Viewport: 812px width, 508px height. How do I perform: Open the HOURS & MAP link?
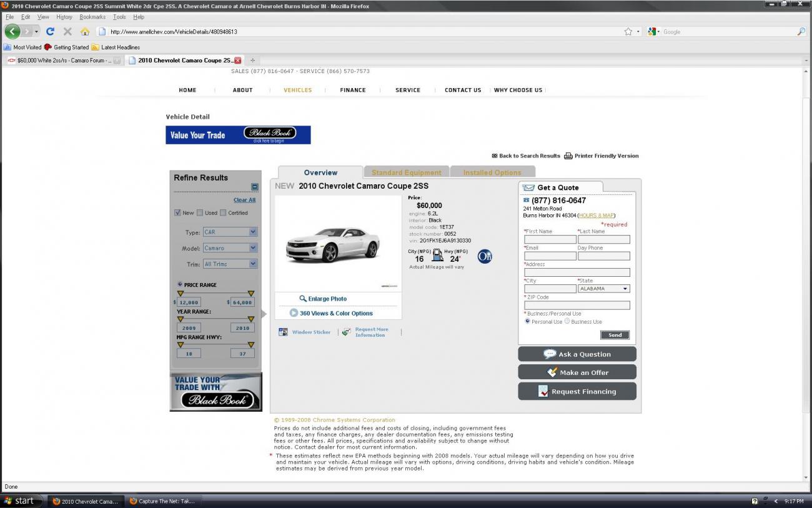[597, 216]
